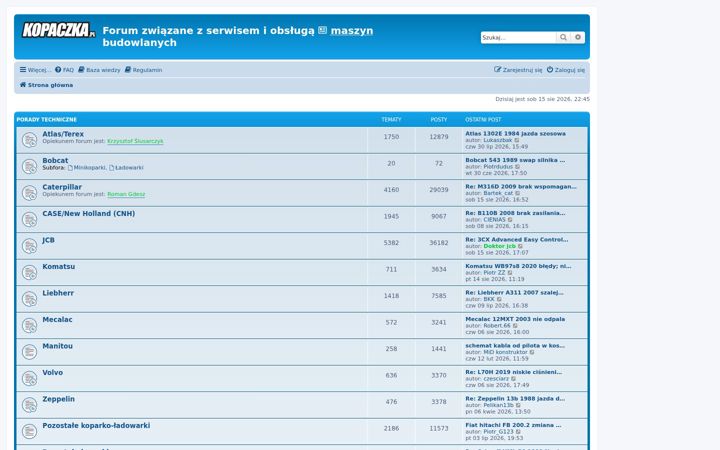The width and height of the screenshot is (720, 450).
Task: View latest post icon beside Bartek_cat
Action: point(518,193)
